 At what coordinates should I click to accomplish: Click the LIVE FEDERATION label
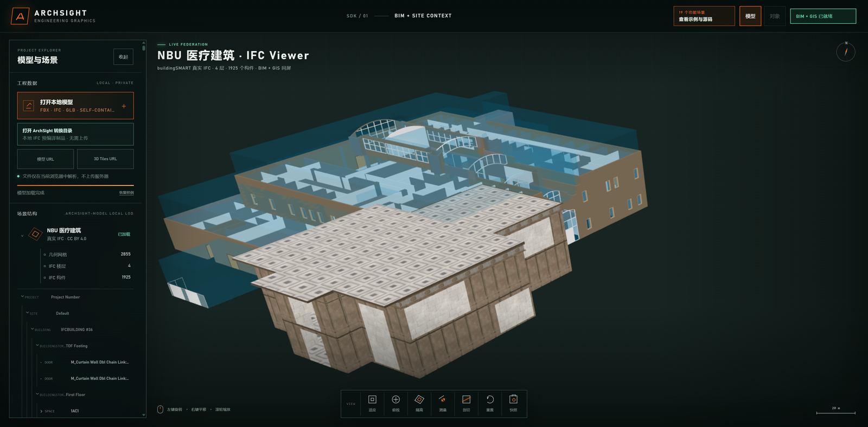pos(188,44)
